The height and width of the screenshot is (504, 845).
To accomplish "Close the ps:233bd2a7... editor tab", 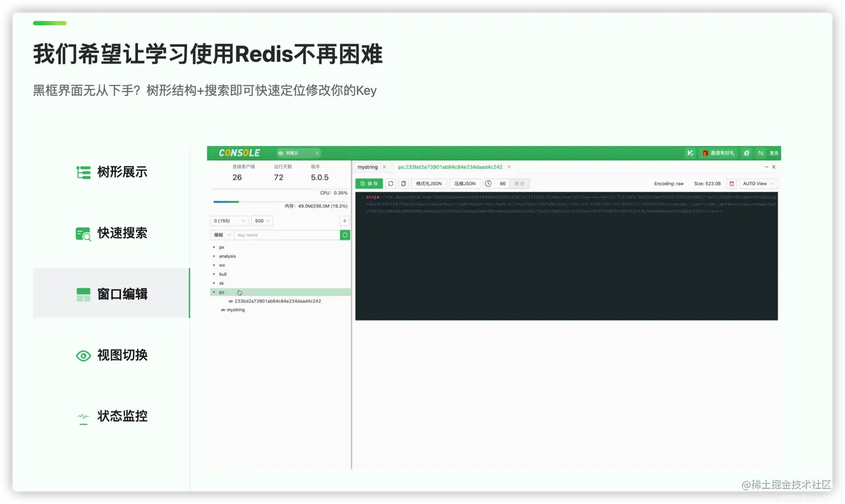I will (x=509, y=167).
